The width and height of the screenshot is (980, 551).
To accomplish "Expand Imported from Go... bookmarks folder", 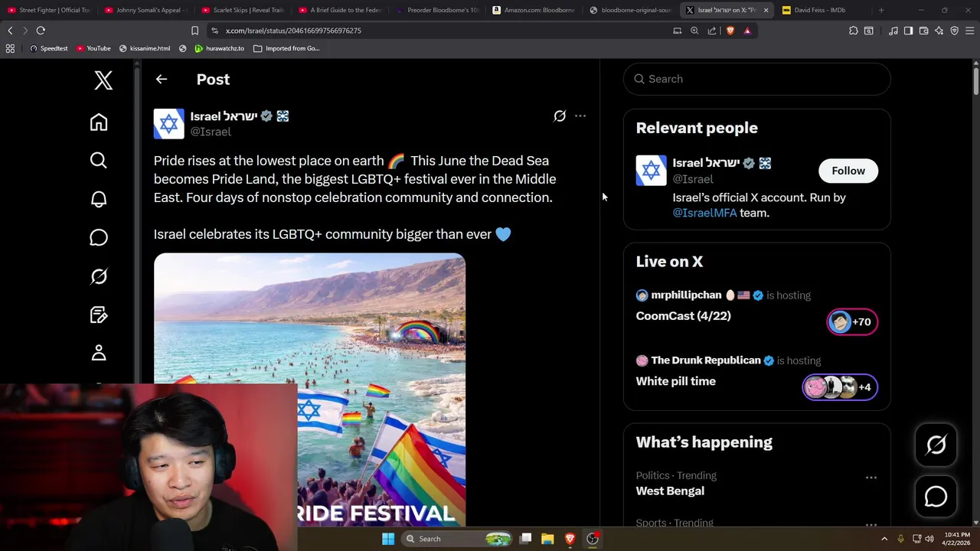I will click(286, 48).
